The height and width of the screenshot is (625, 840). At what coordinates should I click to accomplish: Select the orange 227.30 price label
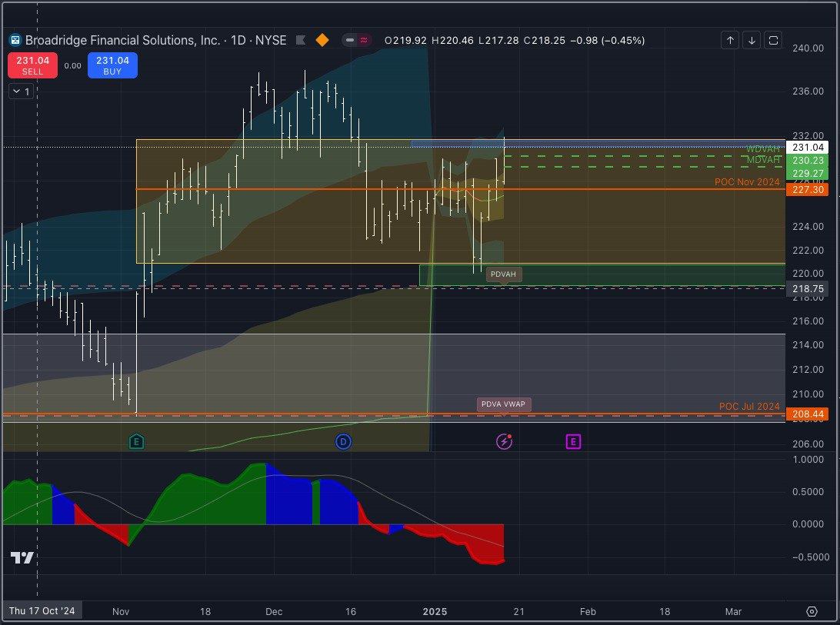(x=805, y=189)
